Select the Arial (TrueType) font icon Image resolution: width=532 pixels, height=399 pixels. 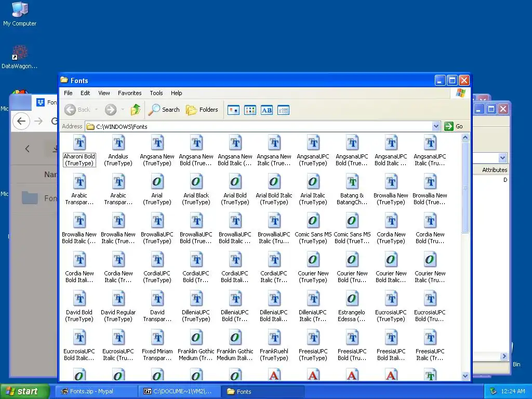[157, 182]
